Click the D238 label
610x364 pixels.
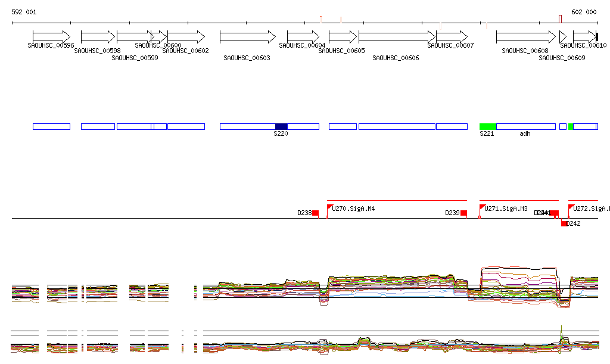click(x=304, y=213)
